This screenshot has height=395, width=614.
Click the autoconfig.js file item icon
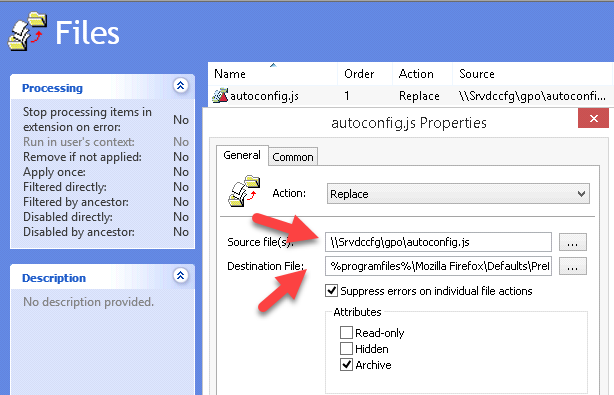[220, 96]
